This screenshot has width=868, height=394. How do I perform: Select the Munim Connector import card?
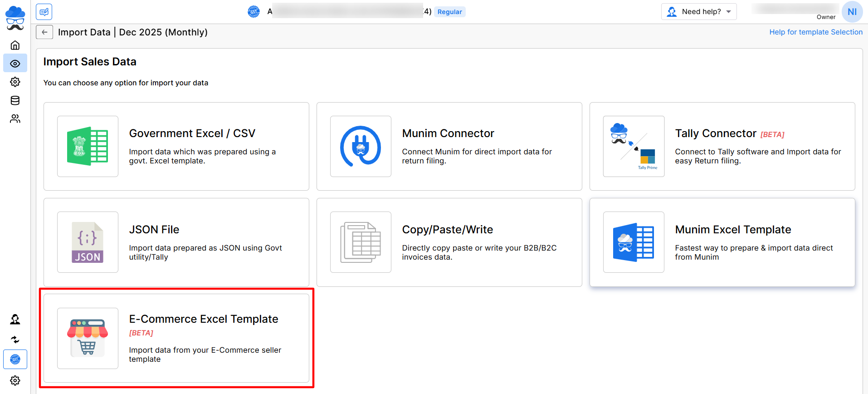[449, 146]
